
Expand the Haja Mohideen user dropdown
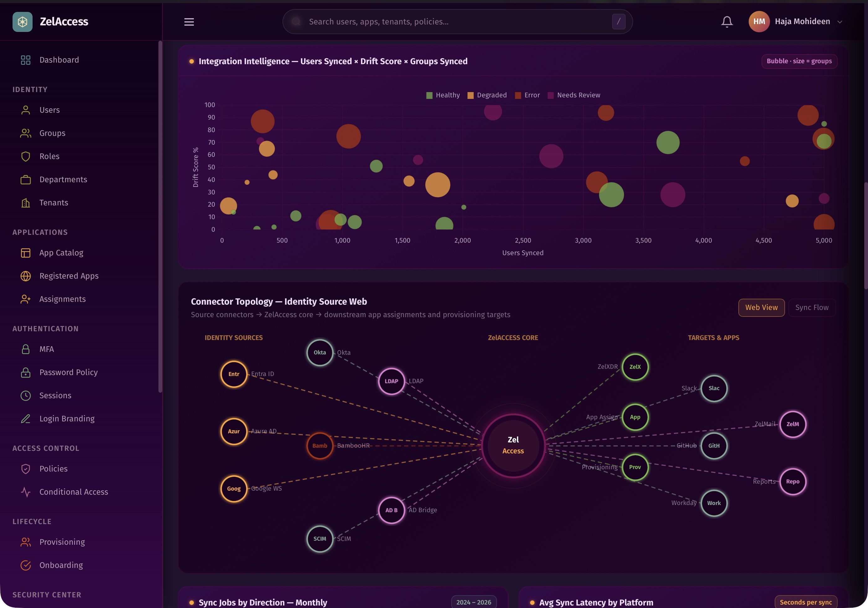click(x=840, y=22)
